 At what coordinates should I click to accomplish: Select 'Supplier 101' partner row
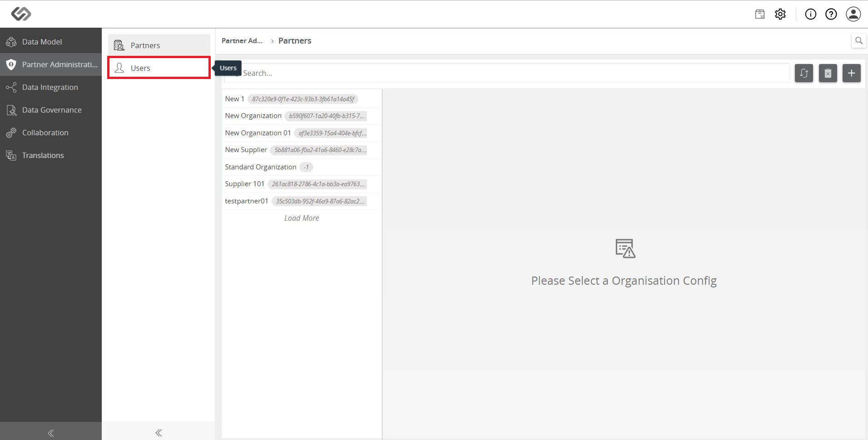(302, 184)
